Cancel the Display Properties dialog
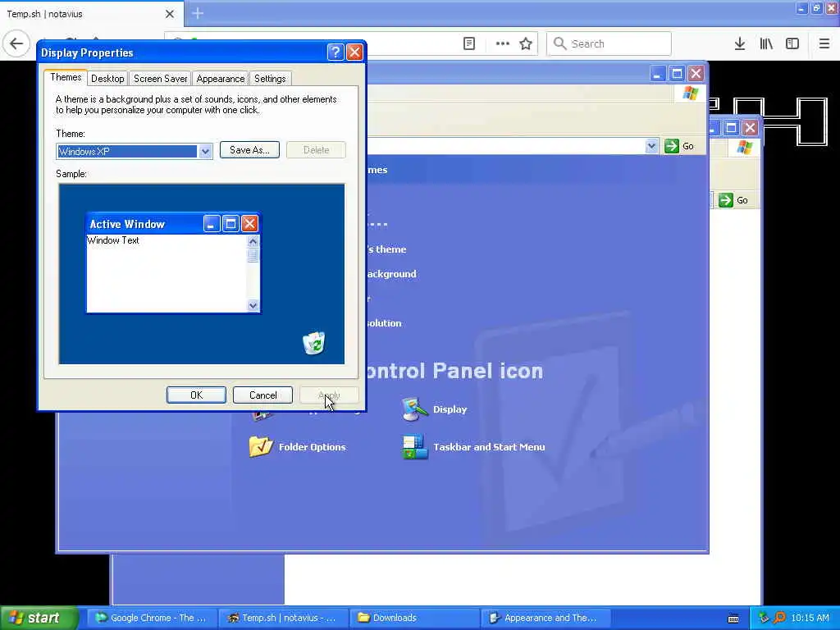Viewport: 840px width, 630px height. [x=263, y=395]
